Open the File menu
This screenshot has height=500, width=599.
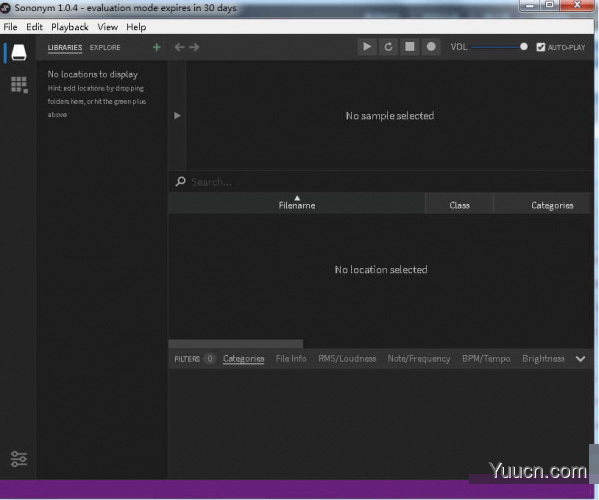[x=10, y=27]
